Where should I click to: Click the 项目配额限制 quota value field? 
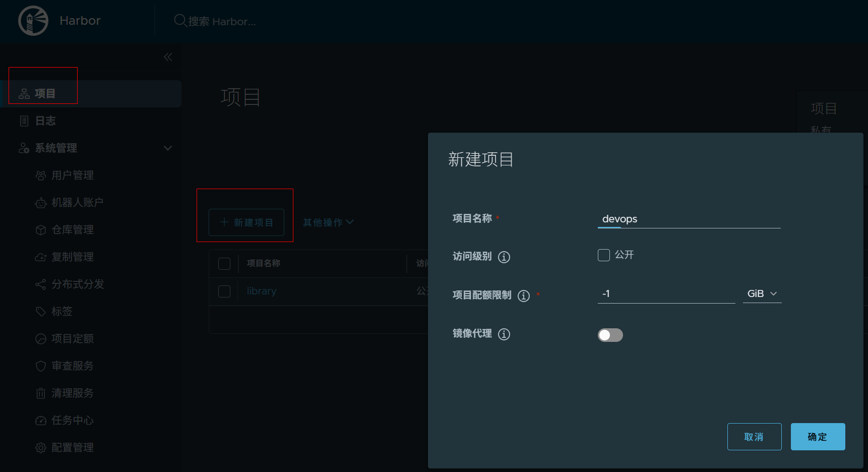[665, 294]
